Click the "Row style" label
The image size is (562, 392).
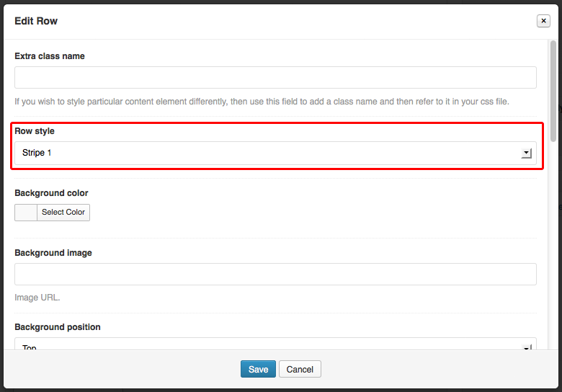coord(35,131)
